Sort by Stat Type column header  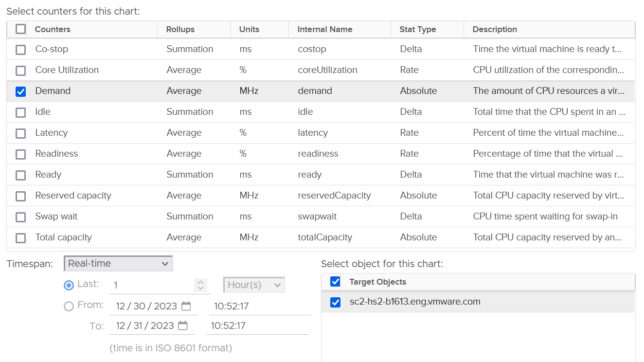pyautogui.click(x=418, y=29)
